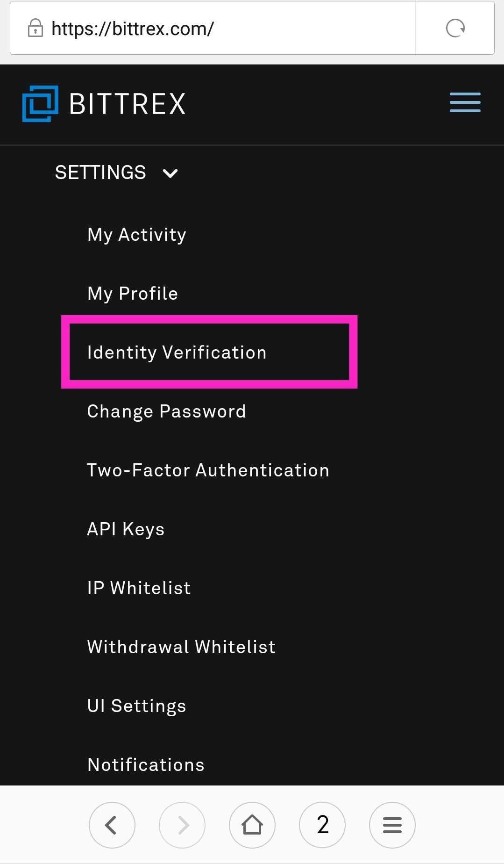Open Two-Factor Authentication settings
Viewport: 504px width, 864px height.
(x=208, y=470)
